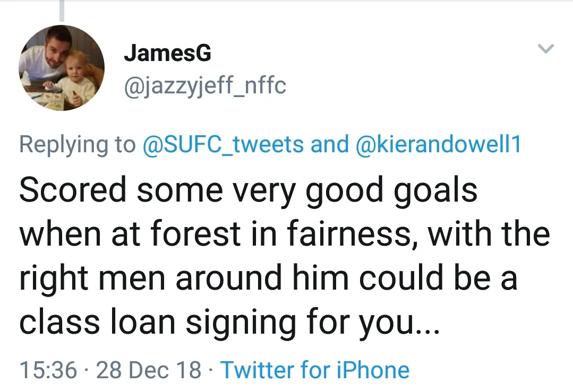Click the thread connector line above the avatar
The image size is (573, 392).
[62, 11]
